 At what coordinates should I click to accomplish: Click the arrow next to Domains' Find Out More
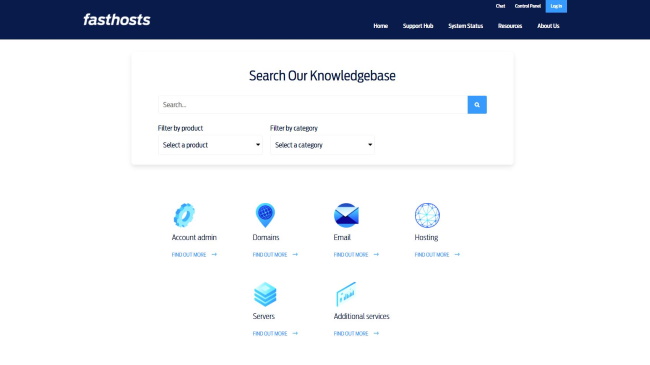click(x=295, y=254)
